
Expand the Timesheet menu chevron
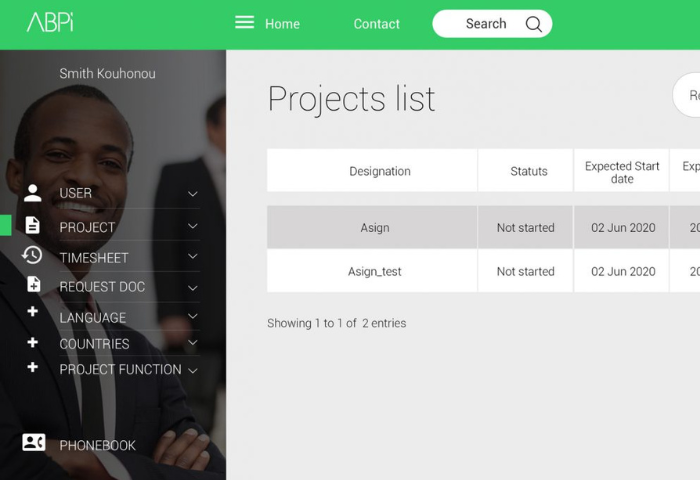[x=193, y=257]
